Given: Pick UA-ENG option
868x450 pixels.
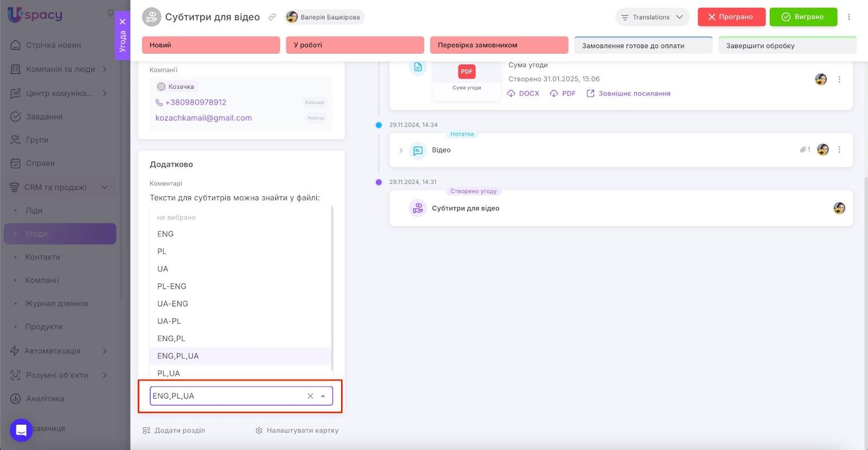Looking at the screenshot, I should (240, 304).
